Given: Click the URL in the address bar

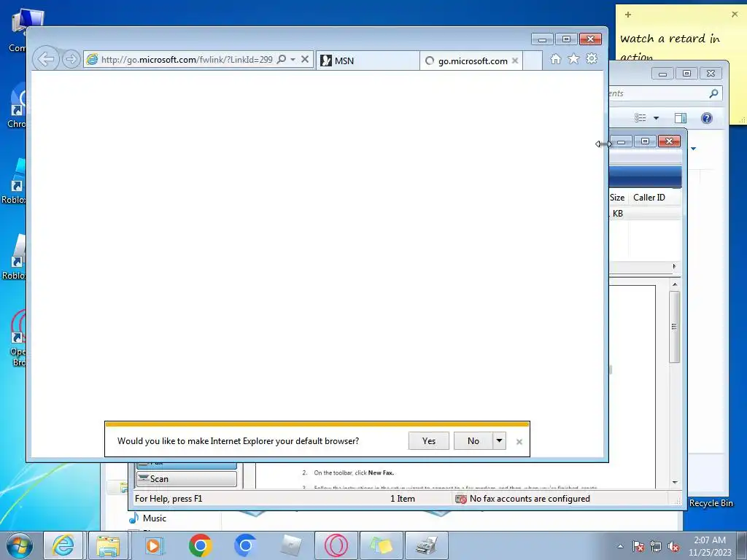Looking at the screenshot, I should pos(187,60).
